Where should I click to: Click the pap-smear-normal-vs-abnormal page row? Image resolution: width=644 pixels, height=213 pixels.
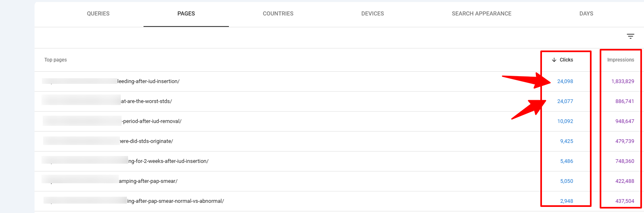pyautogui.click(x=175, y=201)
